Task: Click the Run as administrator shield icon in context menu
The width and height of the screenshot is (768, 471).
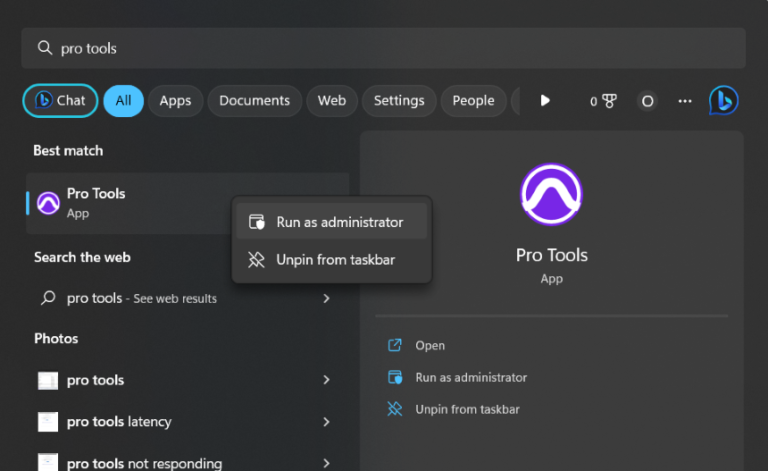Action: click(x=257, y=222)
